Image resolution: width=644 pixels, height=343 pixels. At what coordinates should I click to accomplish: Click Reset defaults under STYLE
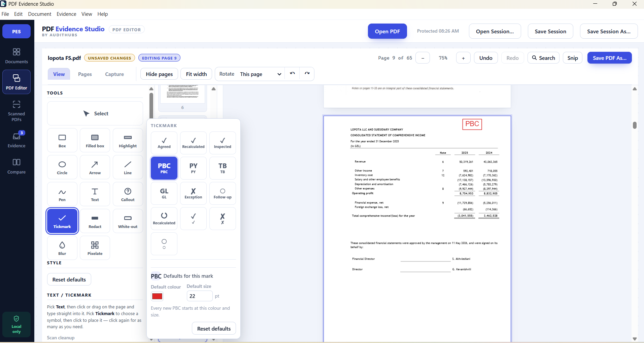69,279
